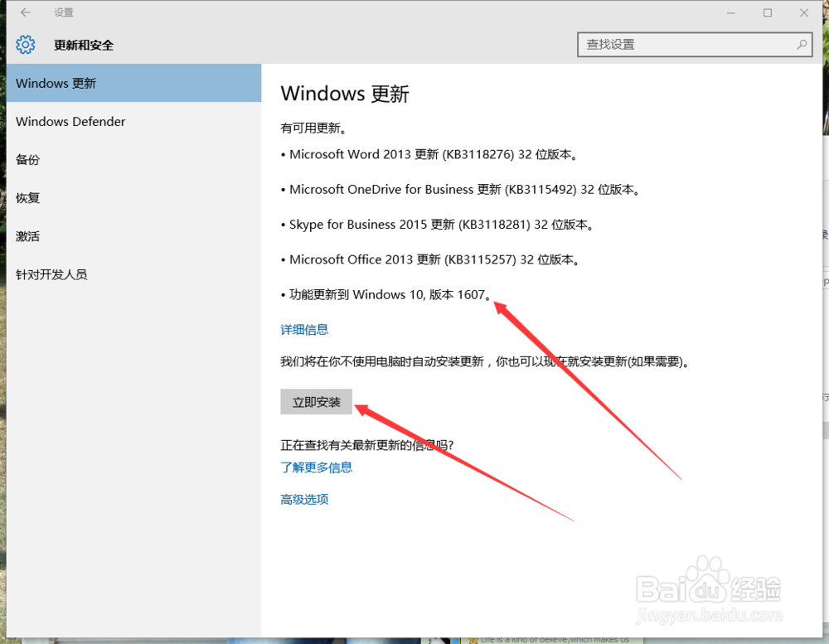The height and width of the screenshot is (644, 829).
Task: Click the search magnifier icon
Action: [x=802, y=45]
